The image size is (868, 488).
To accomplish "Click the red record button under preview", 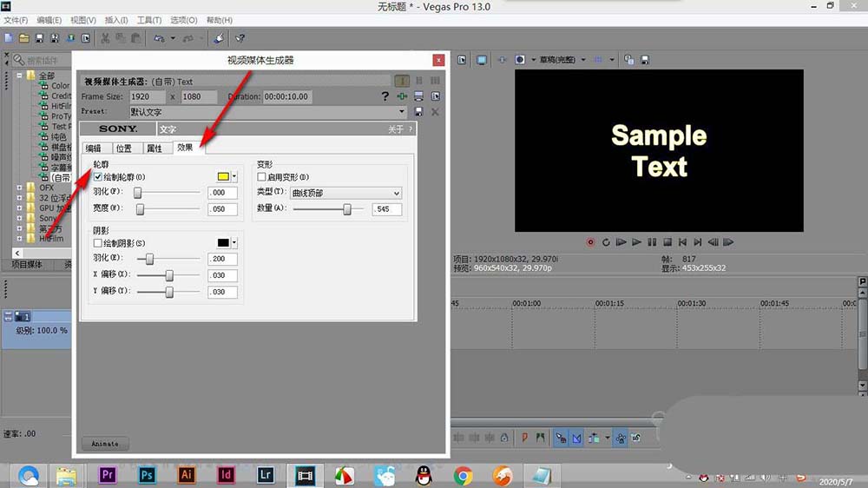I will [x=591, y=242].
